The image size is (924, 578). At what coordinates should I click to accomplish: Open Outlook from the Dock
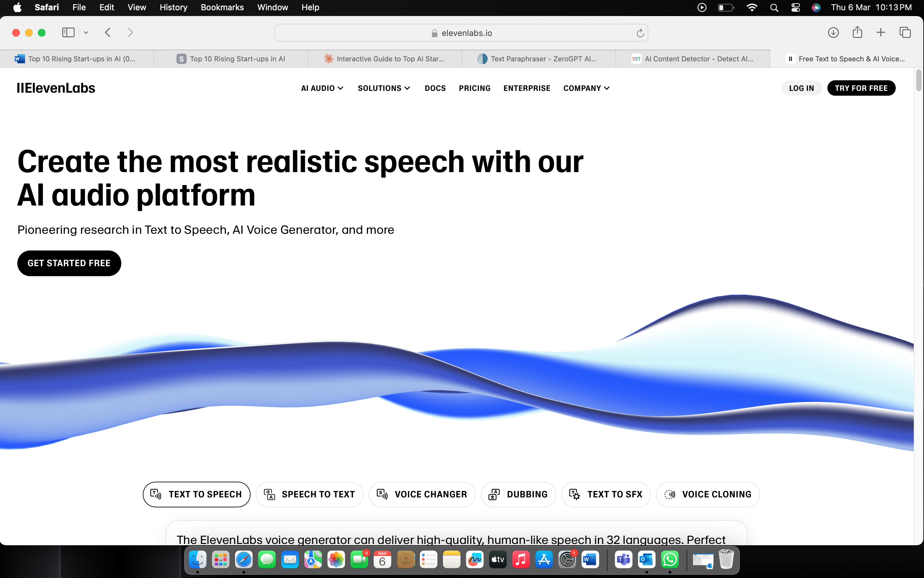[x=646, y=560]
